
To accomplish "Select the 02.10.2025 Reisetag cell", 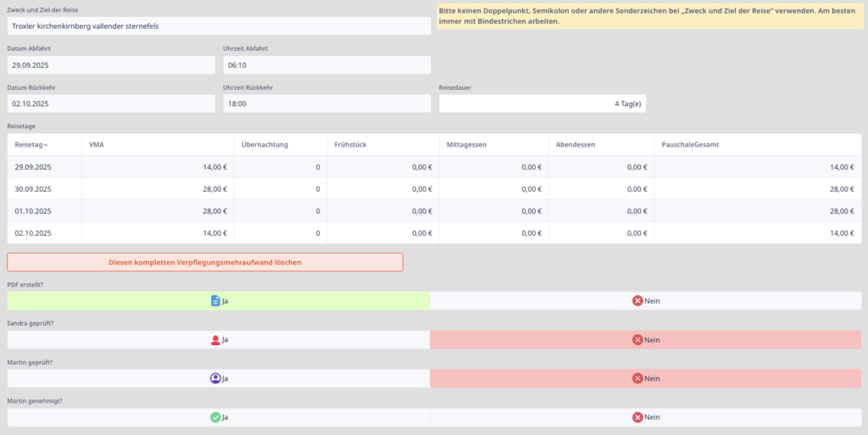I will click(x=44, y=233).
